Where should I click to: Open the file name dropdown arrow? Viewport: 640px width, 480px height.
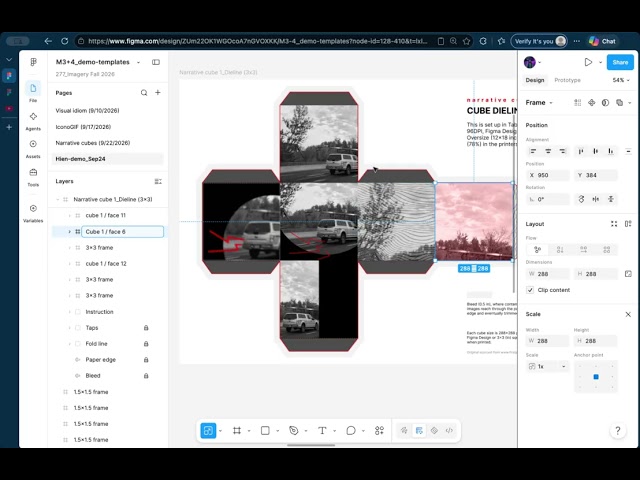[138, 62]
